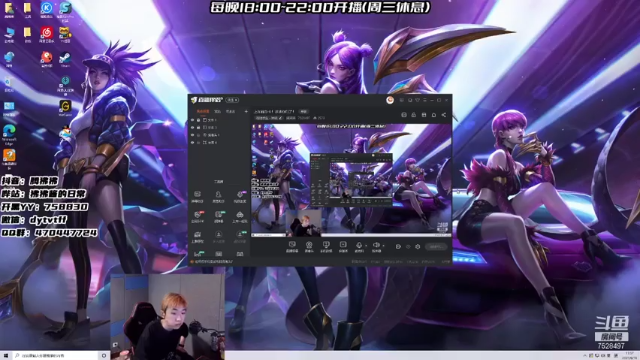The width and height of the screenshot is (640, 360).
Task: Add a camera source from bottom toolbar
Action: coord(309,246)
